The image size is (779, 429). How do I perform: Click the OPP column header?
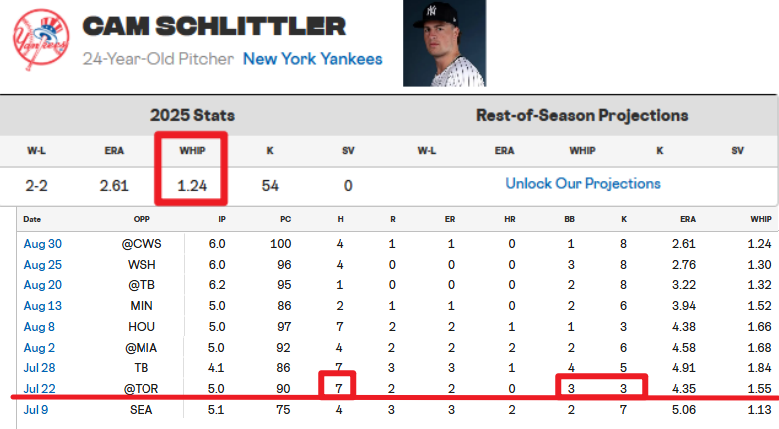click(x=142, y=219)
